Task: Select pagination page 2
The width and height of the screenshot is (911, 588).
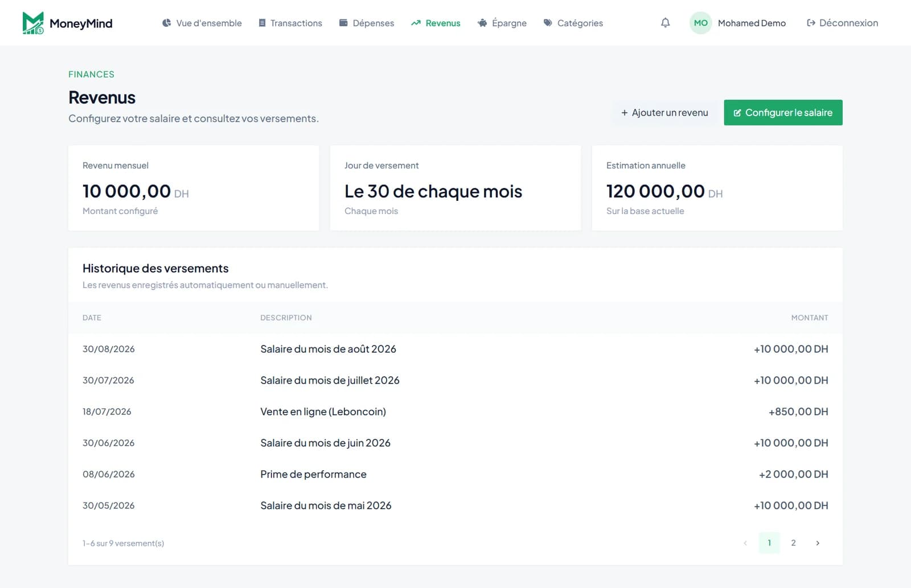Action: (x=793, y=543)
